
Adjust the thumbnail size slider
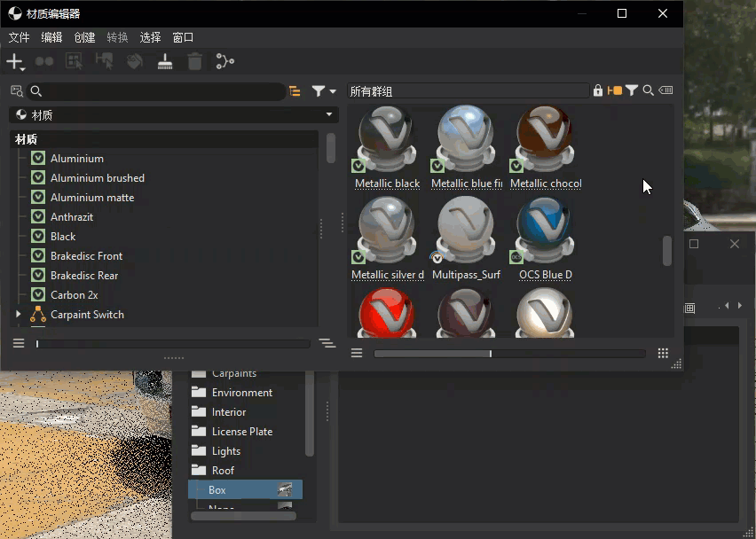tap(509, 354)
